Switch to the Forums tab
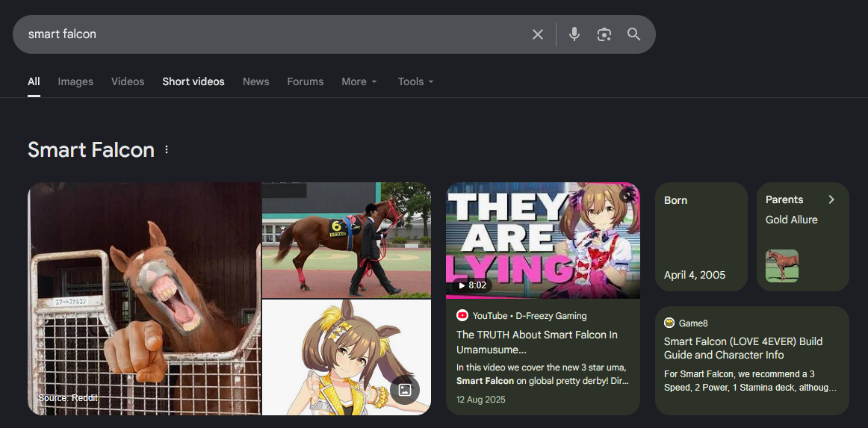 (x=305, y=81)
